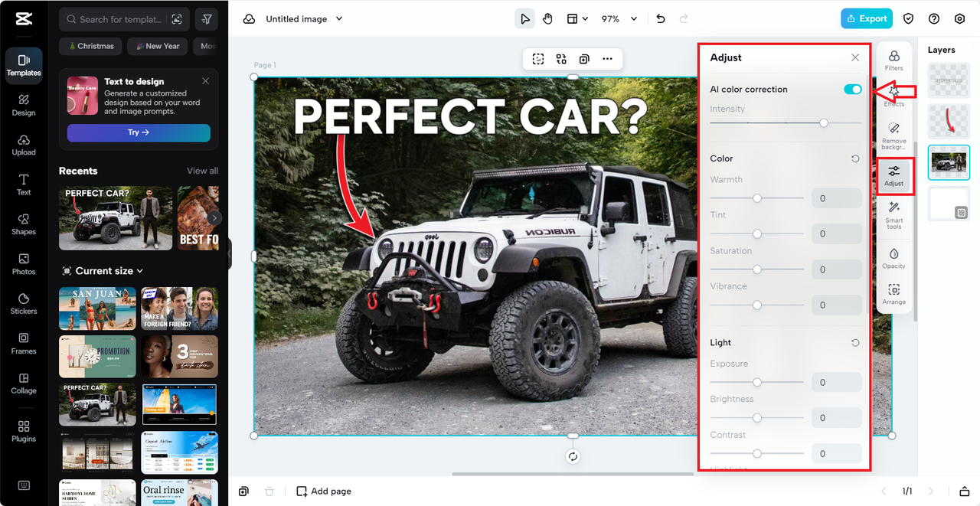Redo the last action
The width and height of the screenshot is (980, 506).
coord(684,19)
